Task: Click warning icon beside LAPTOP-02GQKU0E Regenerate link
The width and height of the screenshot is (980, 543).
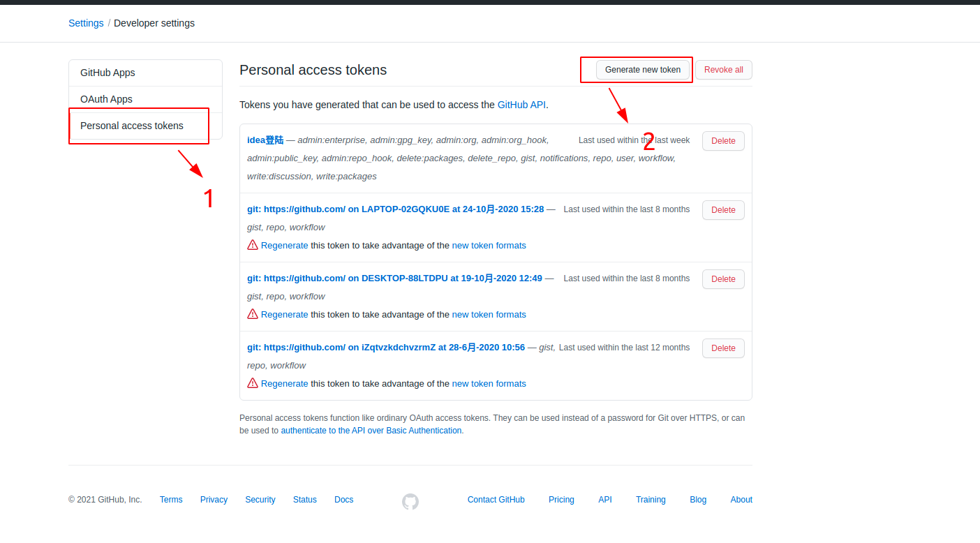Action: pos(253,245)
